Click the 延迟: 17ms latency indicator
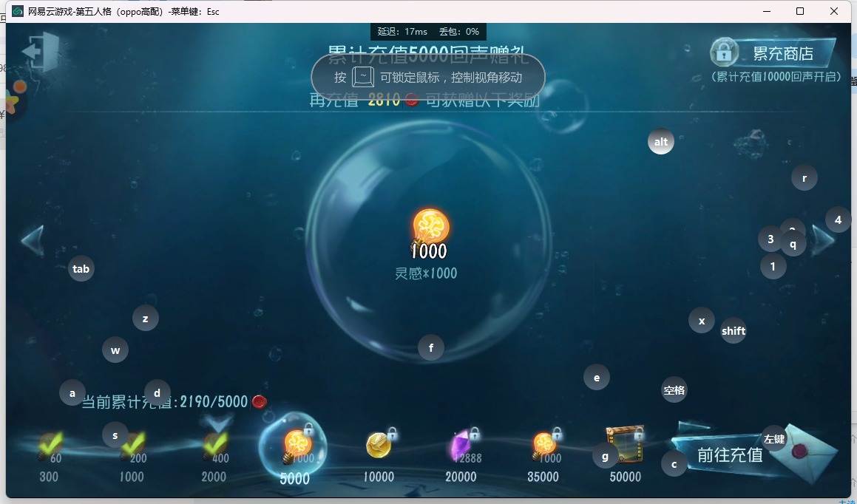 [402, 32]
